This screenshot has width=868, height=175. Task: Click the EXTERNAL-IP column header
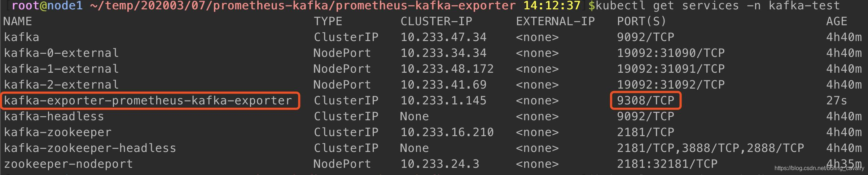coord(555,21)
